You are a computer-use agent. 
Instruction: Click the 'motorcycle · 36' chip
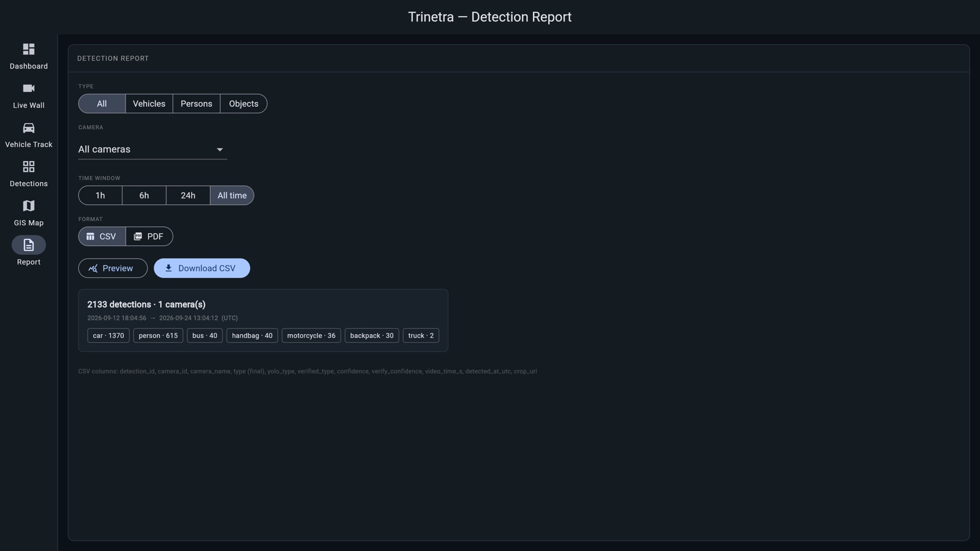point(311,335)
